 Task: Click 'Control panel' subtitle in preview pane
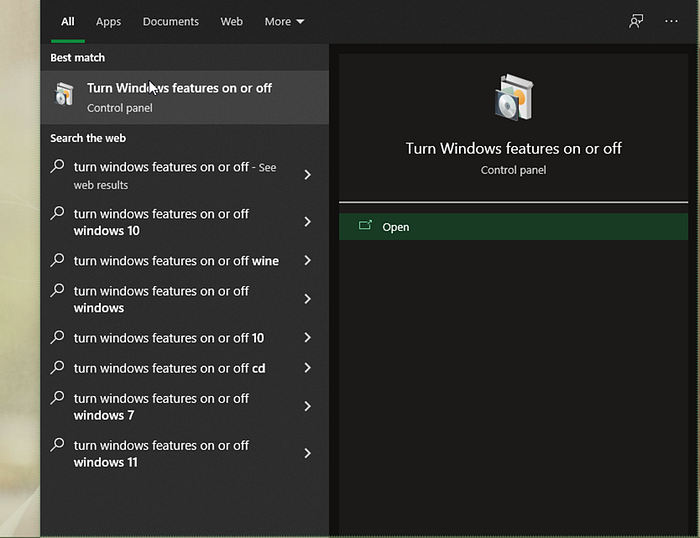(513, 170)
